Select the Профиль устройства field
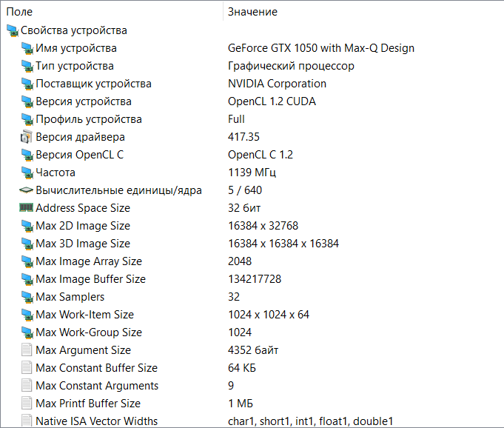The width and height of the screenshot is (504, 428). 89,119
